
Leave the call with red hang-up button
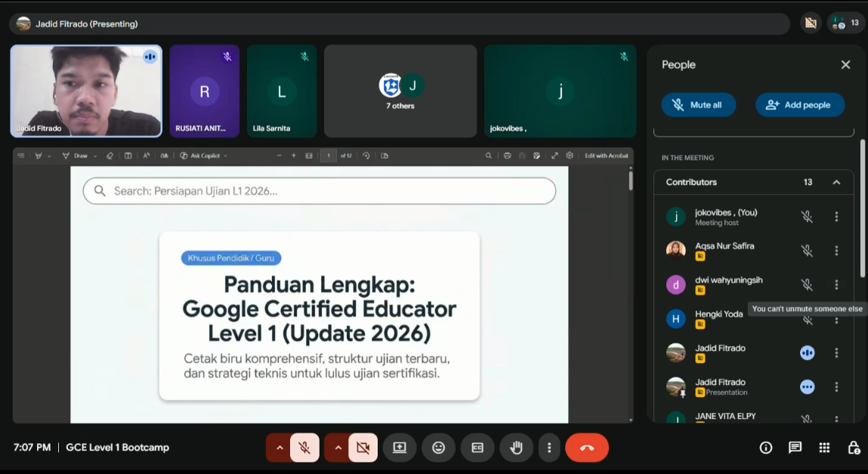pos(587,448)
